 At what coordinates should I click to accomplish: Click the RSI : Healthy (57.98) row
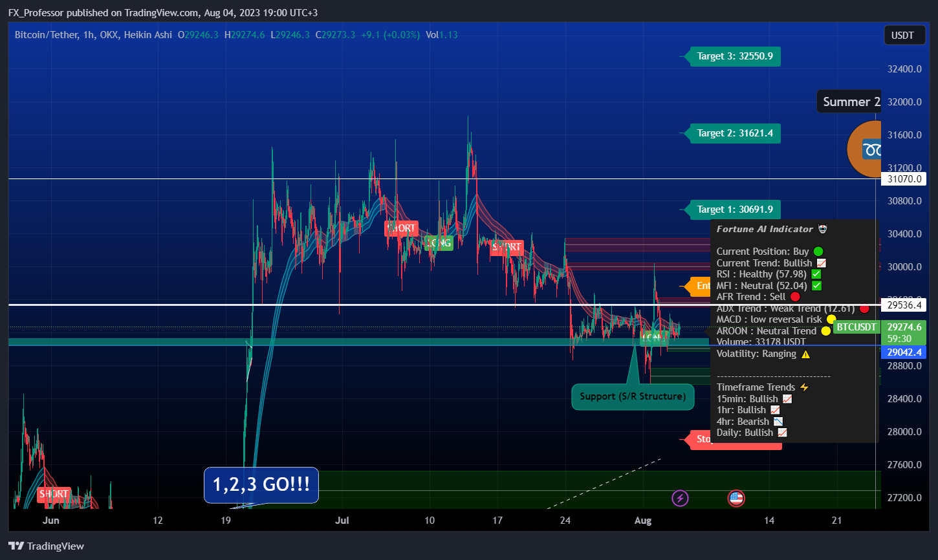point(769,274)
